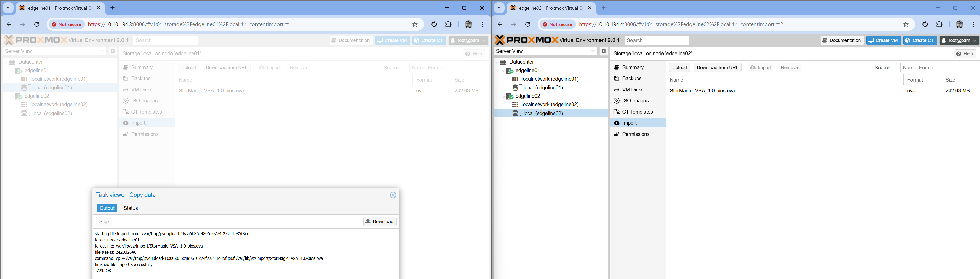Go forward in the edgeline02 browser window
The image size is (980, 279).
pos(514,24)
